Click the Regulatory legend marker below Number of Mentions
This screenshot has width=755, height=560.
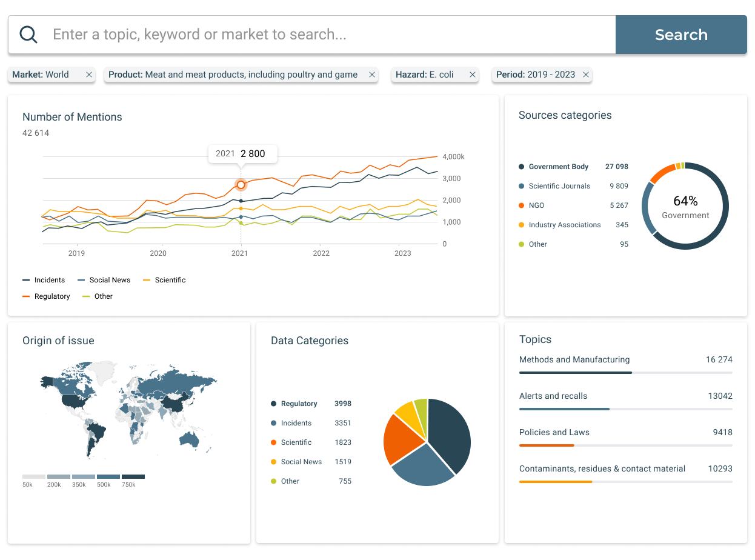[27, 296]
